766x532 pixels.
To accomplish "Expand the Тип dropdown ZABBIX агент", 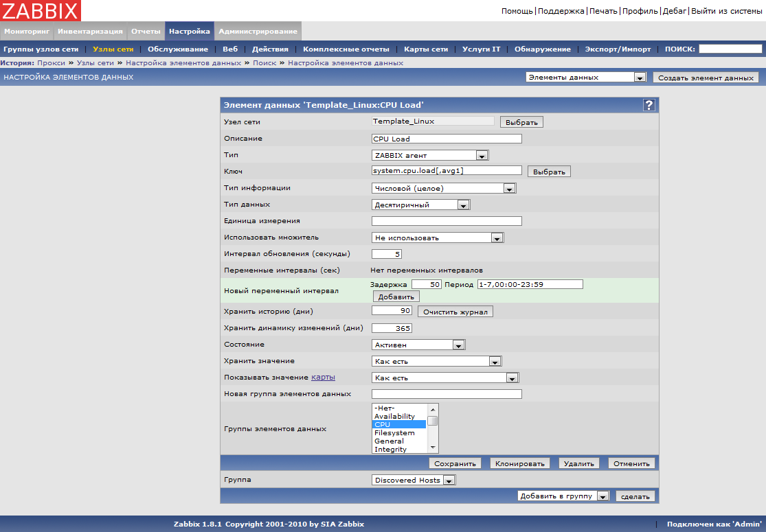I will (x=430, y=155).
